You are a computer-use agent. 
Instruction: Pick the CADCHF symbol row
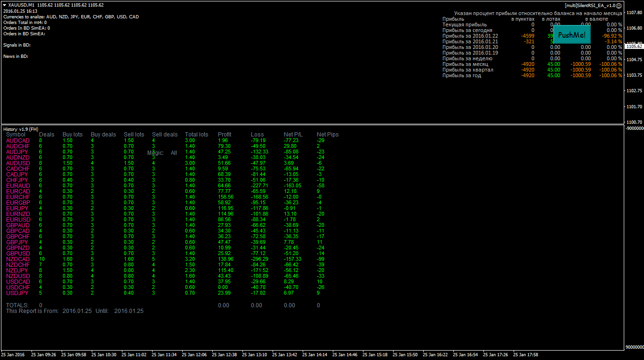[x=18, y=168]
